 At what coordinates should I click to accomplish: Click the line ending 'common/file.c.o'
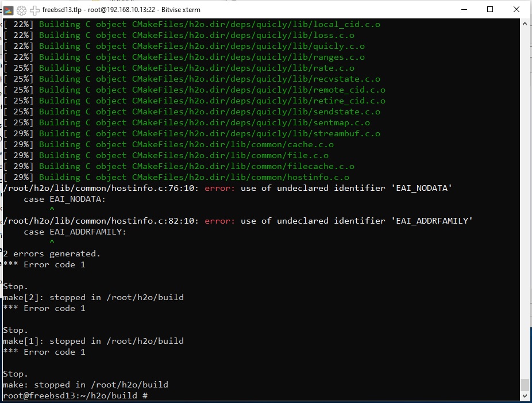coord(166,155)
